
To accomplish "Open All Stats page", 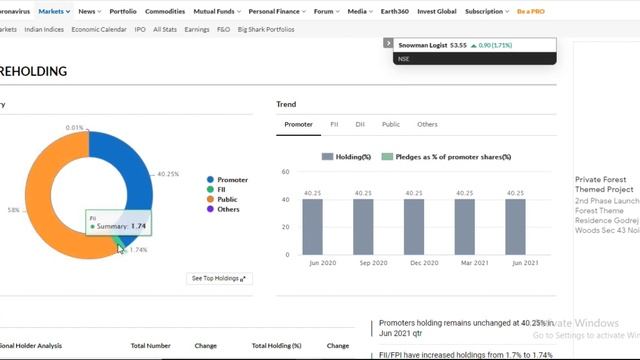I will pyautogui.click(x=165, y=29).
